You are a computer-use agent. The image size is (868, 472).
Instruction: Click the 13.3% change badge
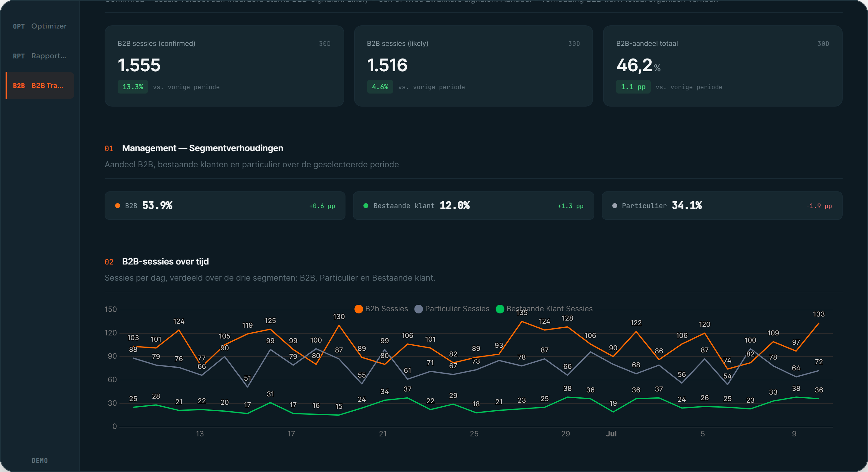(133, 87)
